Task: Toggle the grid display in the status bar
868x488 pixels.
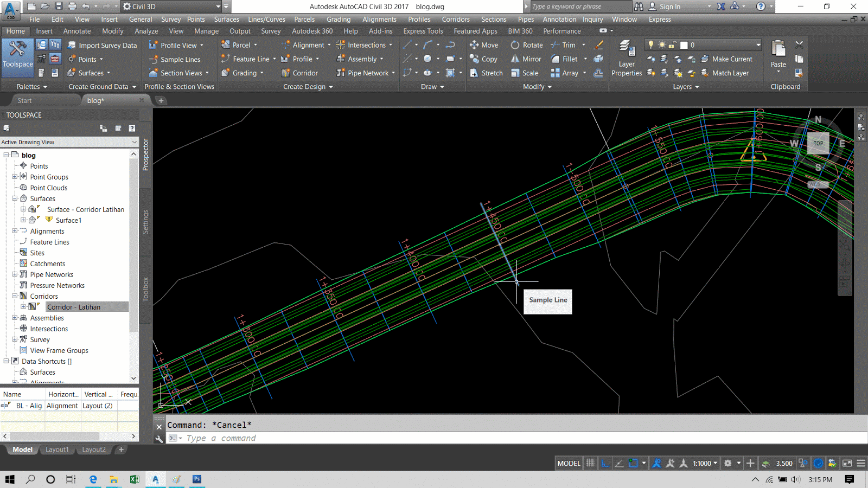Action: point(590,463)
